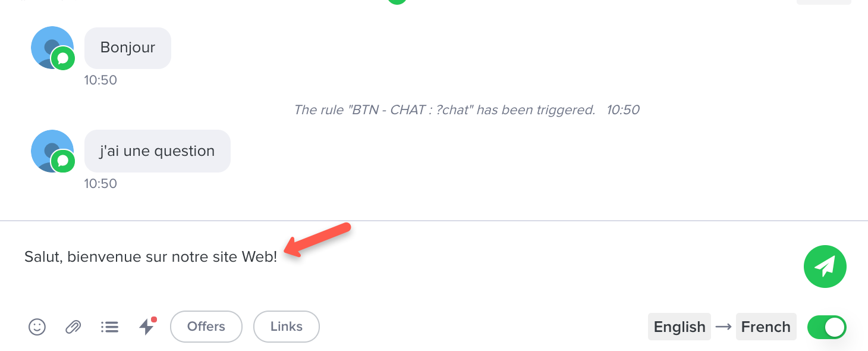Viewport: 868px width, 351px height.
Task: Click the rule triggered system notice
Action: coord(444,110)
